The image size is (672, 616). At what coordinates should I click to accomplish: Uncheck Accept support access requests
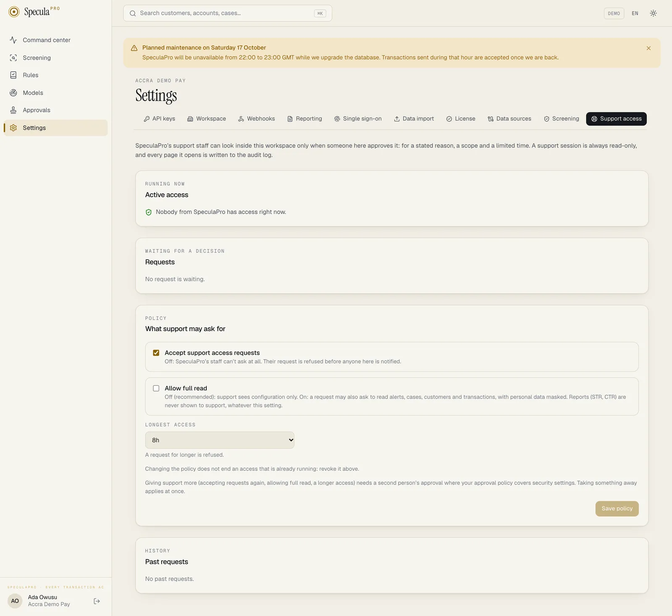tap(156, 353)
